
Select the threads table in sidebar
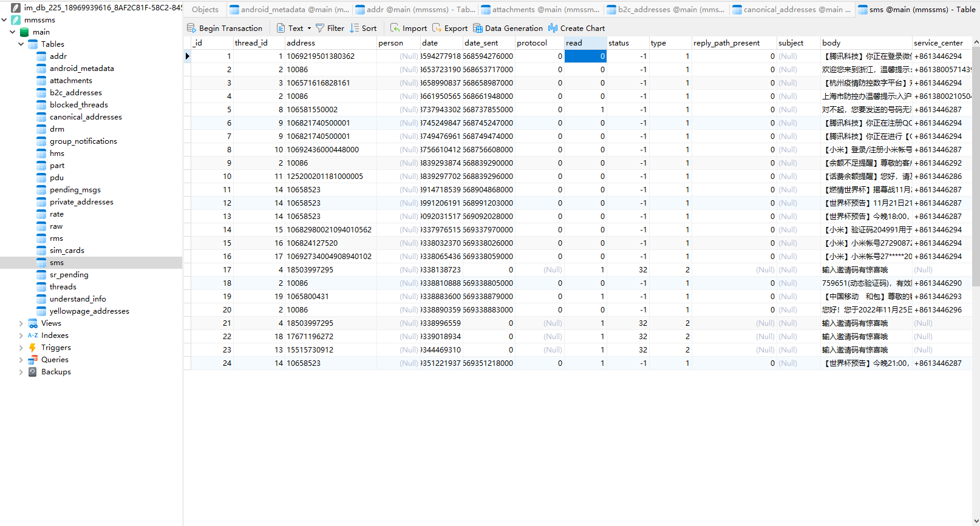click(63, 287)
